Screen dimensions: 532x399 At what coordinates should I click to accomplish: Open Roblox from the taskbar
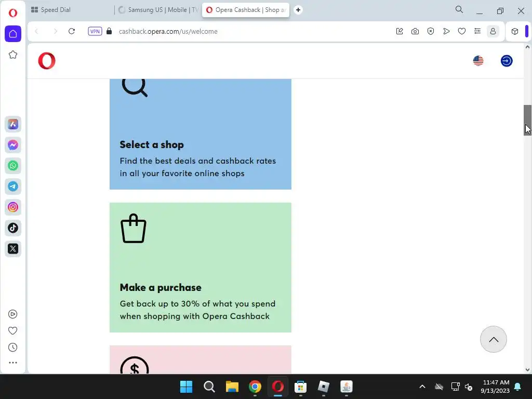pos(323,387)
